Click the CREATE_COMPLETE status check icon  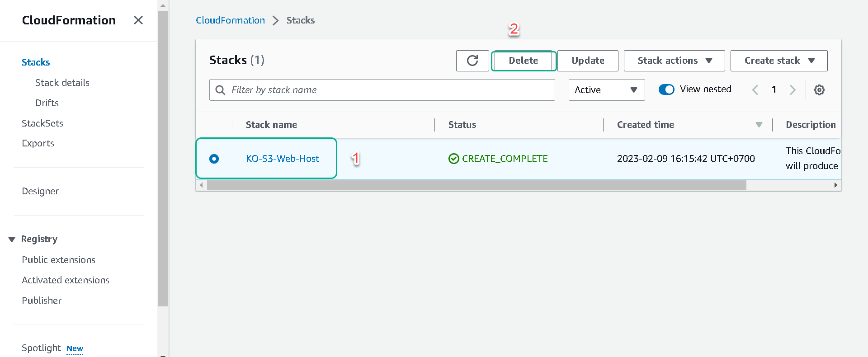[x=453, y=159]
